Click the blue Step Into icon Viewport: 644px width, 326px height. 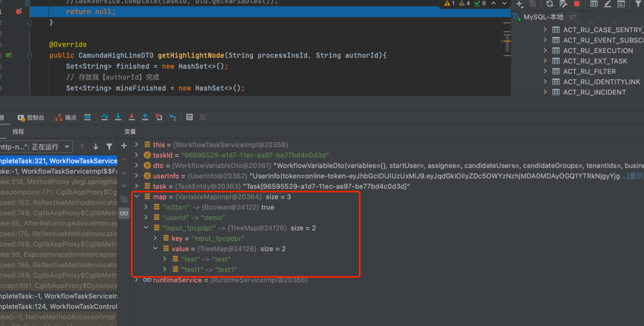[118, 117]
